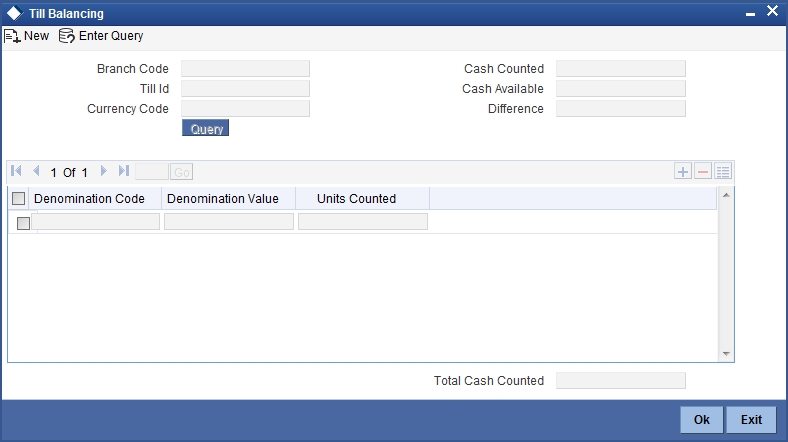The image size is (788, 442).
Task: Click the New record icon
Action: [x=12, y=36]
